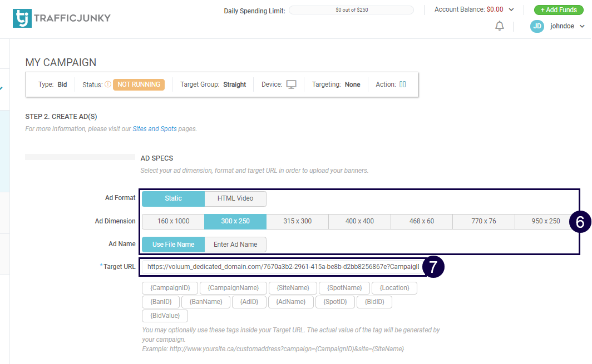Click the Daily Spending Limit bar
Viewport: 592px width, 364px height.
coord(351,10)
